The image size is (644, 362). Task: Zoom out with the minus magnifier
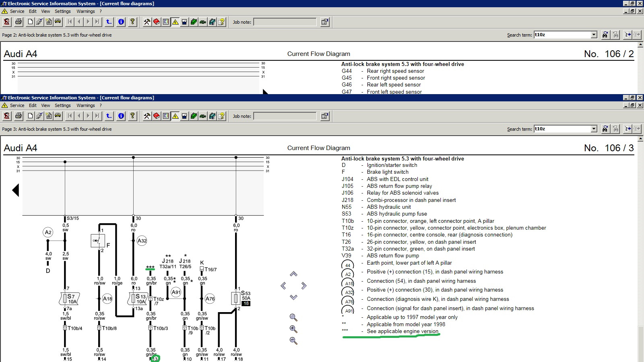click(x=293, y=341)
